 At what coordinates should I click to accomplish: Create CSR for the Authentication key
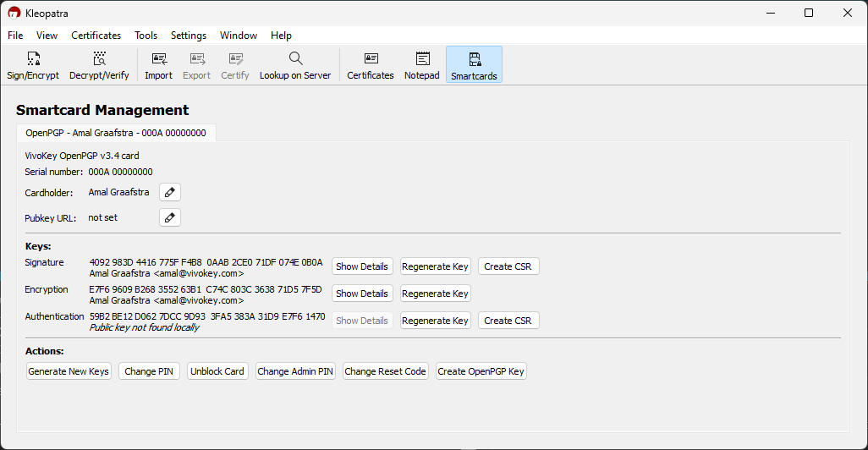[508, 321]
